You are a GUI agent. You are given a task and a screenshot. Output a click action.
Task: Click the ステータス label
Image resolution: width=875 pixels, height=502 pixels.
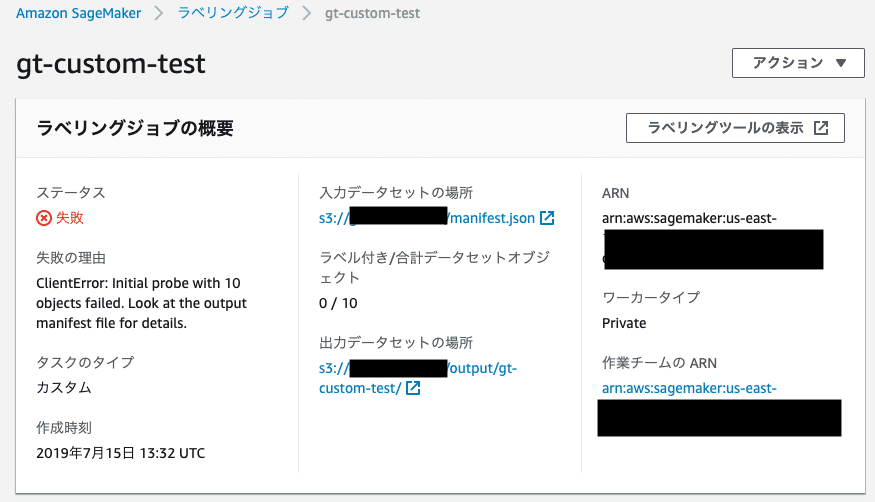coord(71,192)
